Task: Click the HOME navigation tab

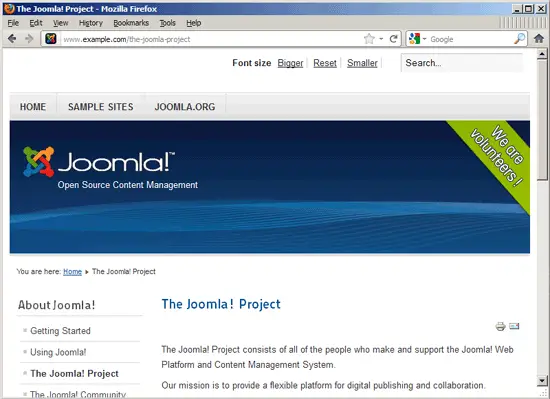Action: tap(33, 107)
